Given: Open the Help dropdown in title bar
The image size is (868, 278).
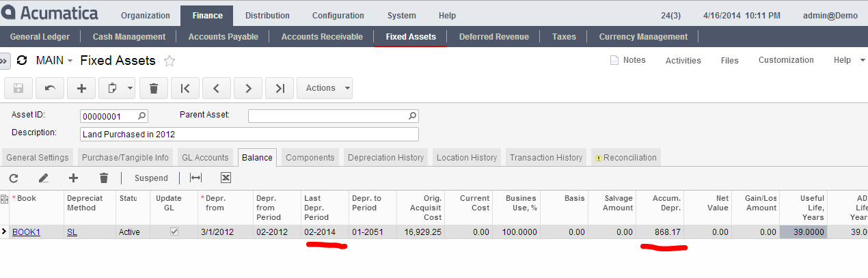Looking at the screenshot, I should (850, 60).
